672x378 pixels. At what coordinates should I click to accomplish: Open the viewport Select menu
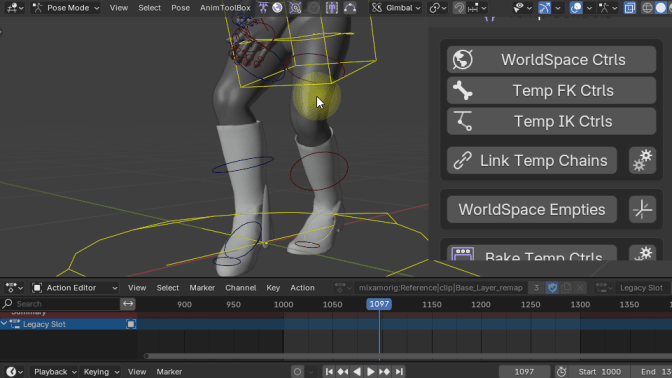click(149, 8)
